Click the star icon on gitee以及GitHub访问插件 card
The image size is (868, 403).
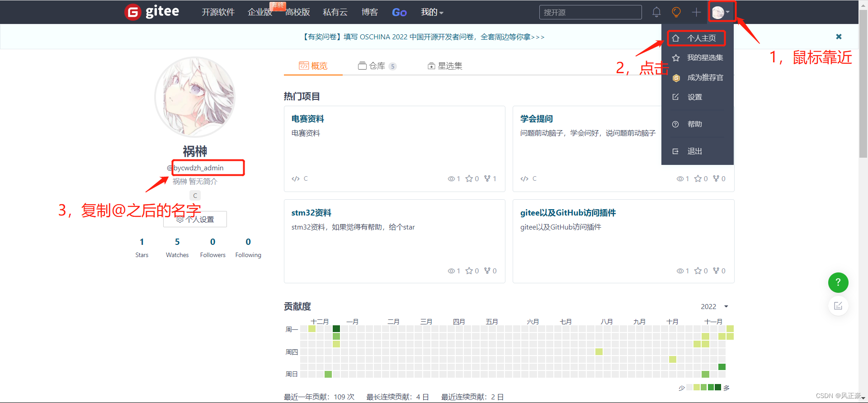(x=698, y=271)
